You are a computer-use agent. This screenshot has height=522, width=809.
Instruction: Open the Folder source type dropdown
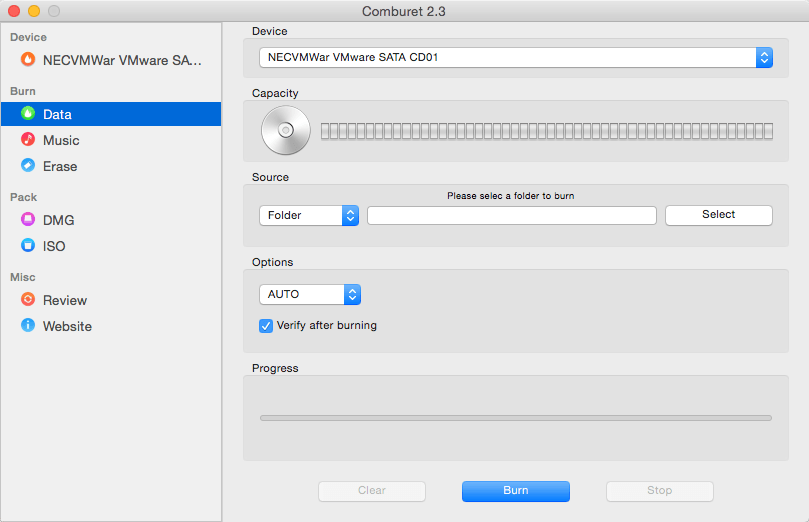[309, 216]
